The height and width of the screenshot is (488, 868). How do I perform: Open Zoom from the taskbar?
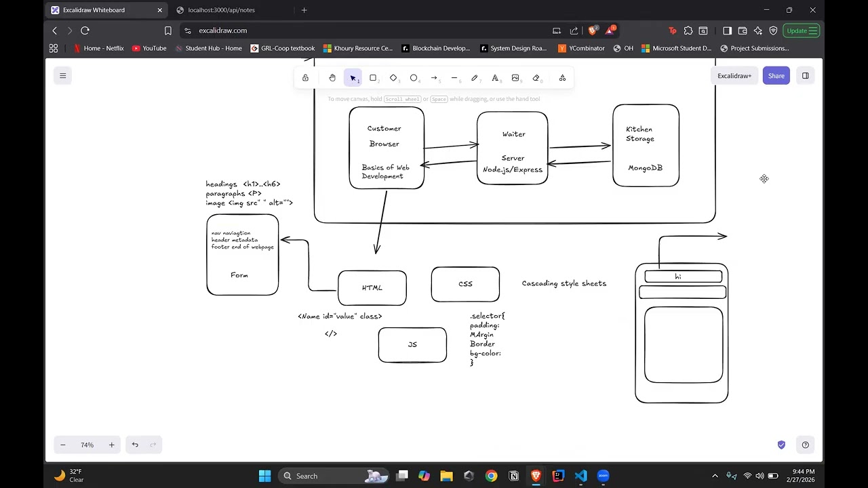603,476
